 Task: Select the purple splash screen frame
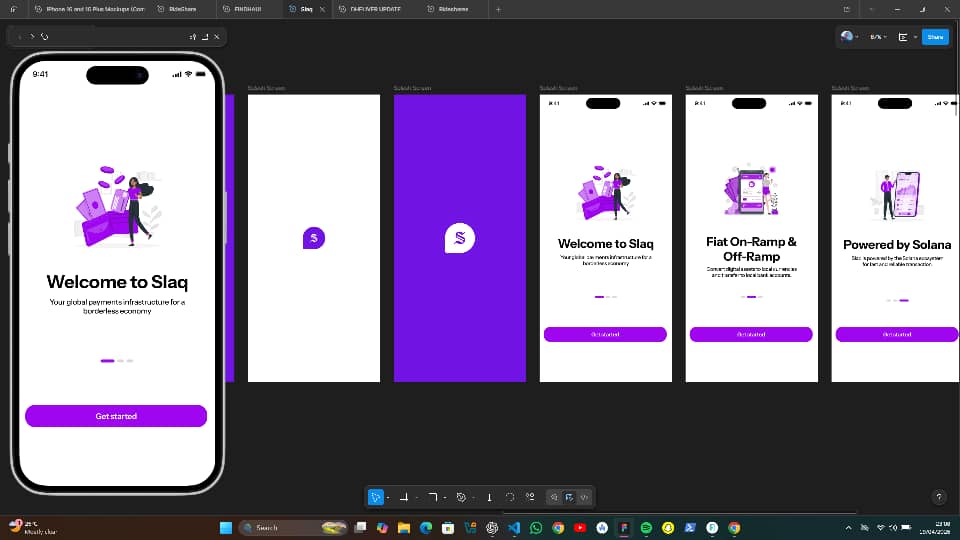click(x=460, y=238)
